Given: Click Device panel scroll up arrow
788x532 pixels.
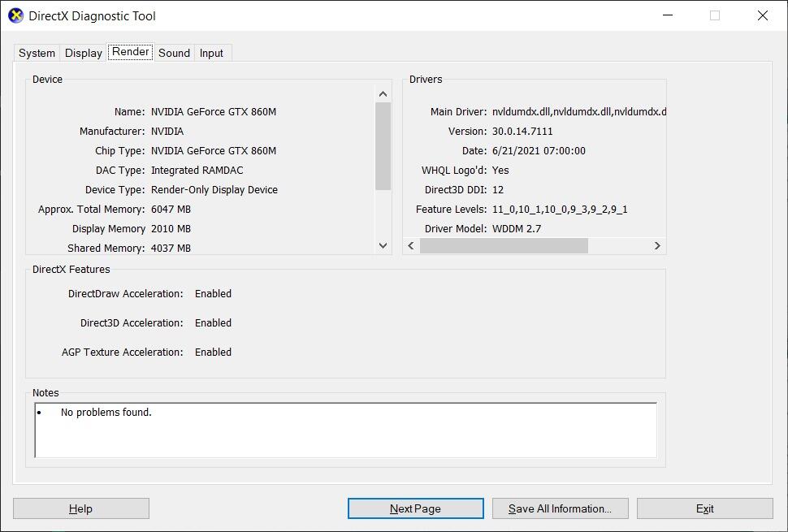Looking at the screenshot, I should pos(383,94).
